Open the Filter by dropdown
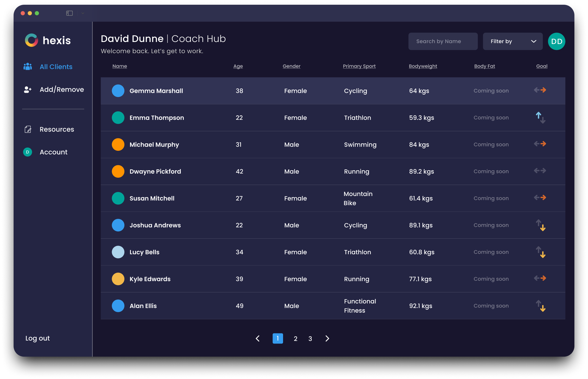Viewport: 588px width, 379px height. [513, 41]
